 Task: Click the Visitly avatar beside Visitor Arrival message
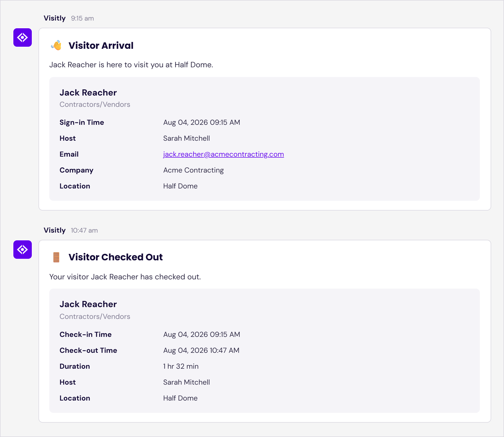coord(23,37)
